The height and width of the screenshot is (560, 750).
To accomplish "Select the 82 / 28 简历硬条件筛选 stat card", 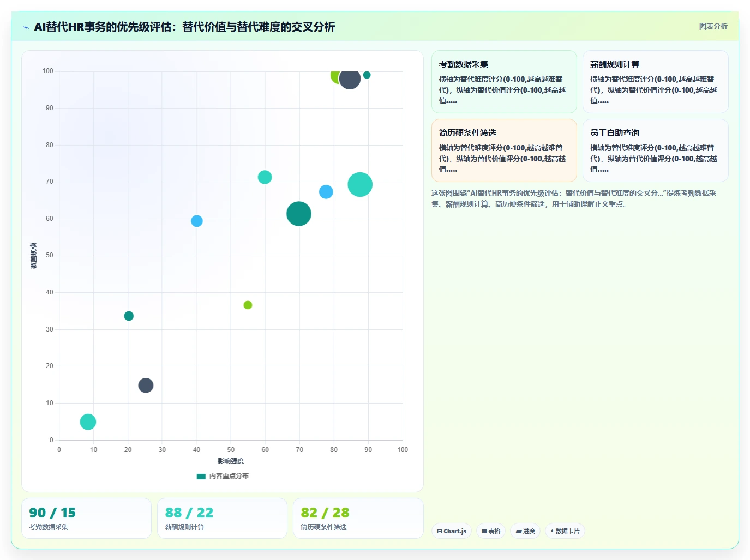I will [358, 518].
